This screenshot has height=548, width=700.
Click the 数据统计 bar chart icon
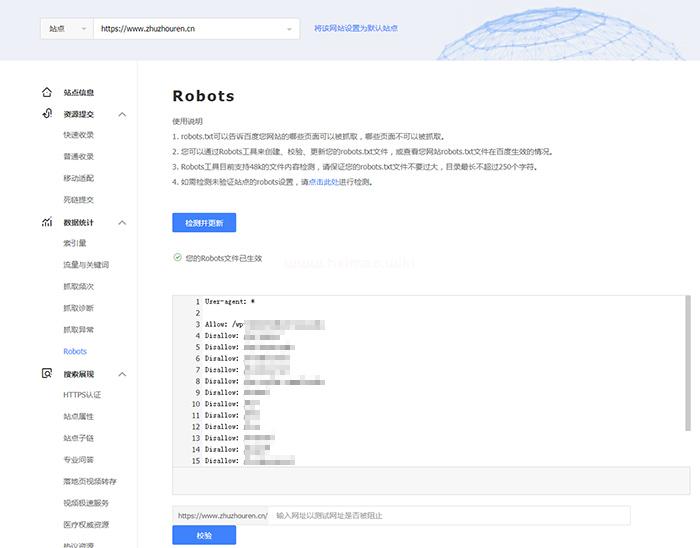pos(47,222)
